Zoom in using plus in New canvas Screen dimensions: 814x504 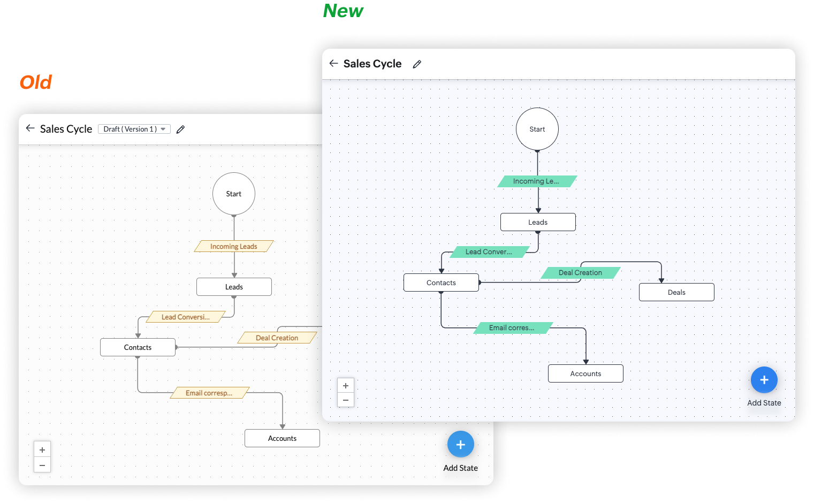pyautogui.click(x=346, y=386)
